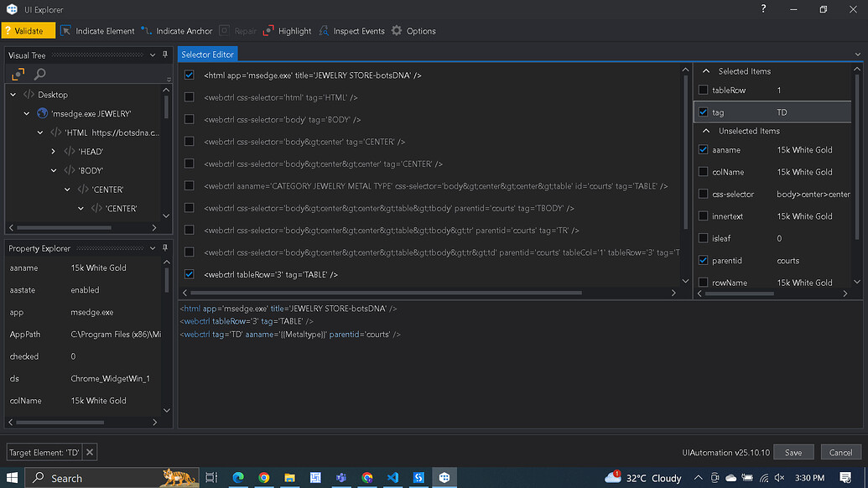Activate Indicate Anchor tool
The height and width of the screenshot is (488, 868).
coord(177,31)
